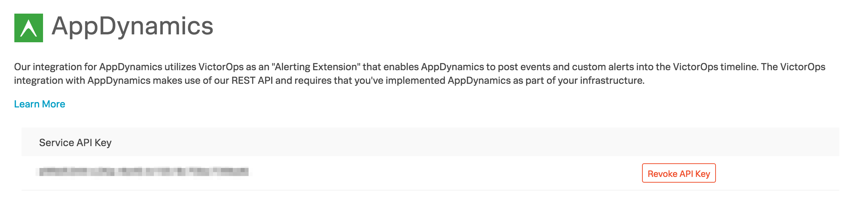
Task: Click the gray Service API Key header bar
Action: [430, 143]
